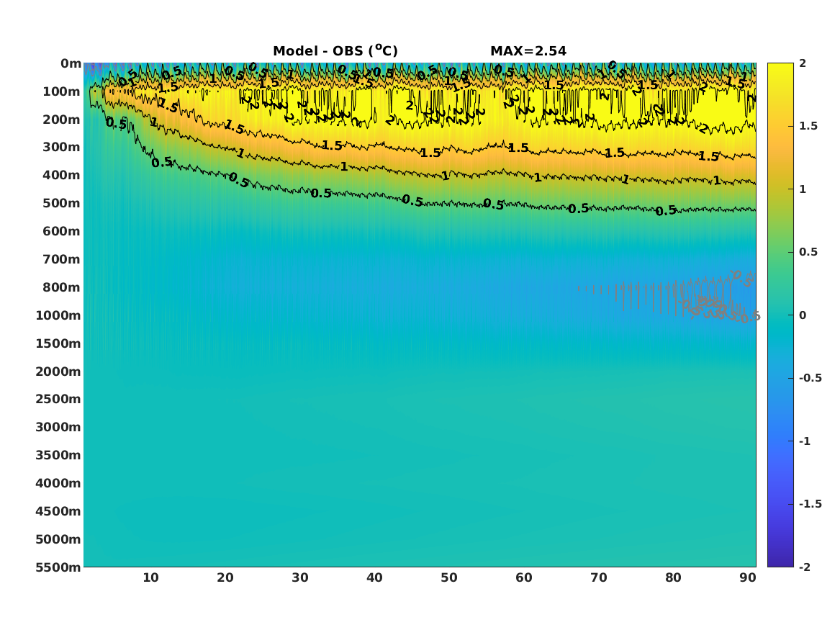Click the '4500m' depth axis label
Screen dimensions: 840x630
(58, 511)
